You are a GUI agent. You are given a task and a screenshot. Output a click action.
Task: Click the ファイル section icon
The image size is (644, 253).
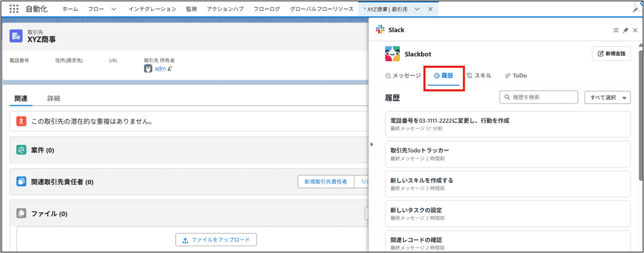pos(21,213)
